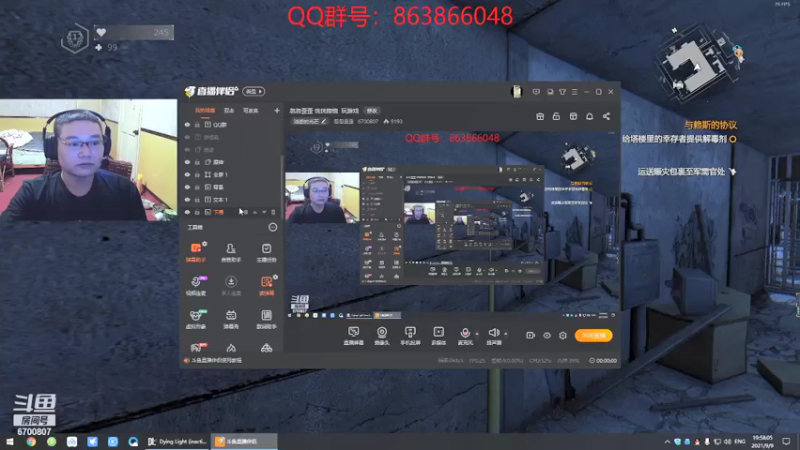Switch to third scene tab in sources panel

(251, 110)
